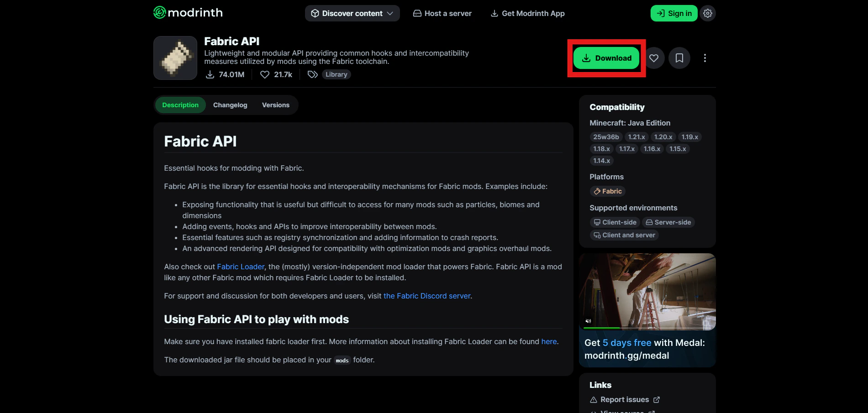
Task: Click the downloads count icon showing 74.01M
Action: (x=211, y=74)
